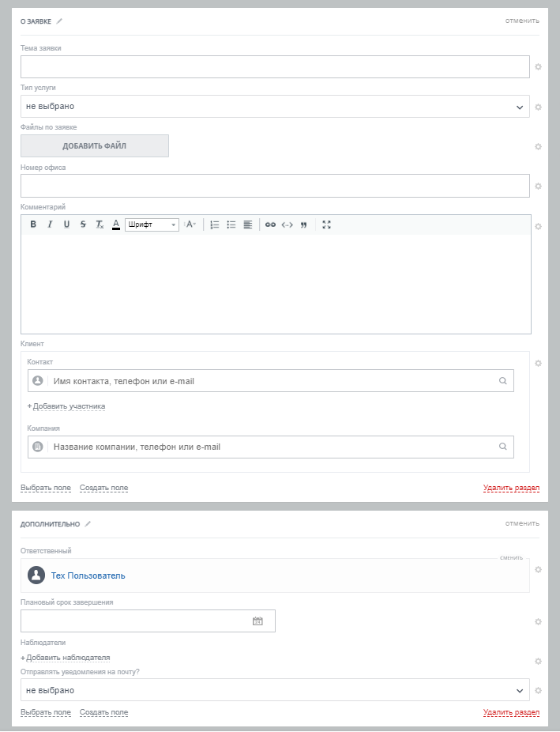Image resolution: width=560 pixels, height=732 pixels.
Task: Click the pencil icon next to О ЗАЯВКЕ
Action: point(59,21)
